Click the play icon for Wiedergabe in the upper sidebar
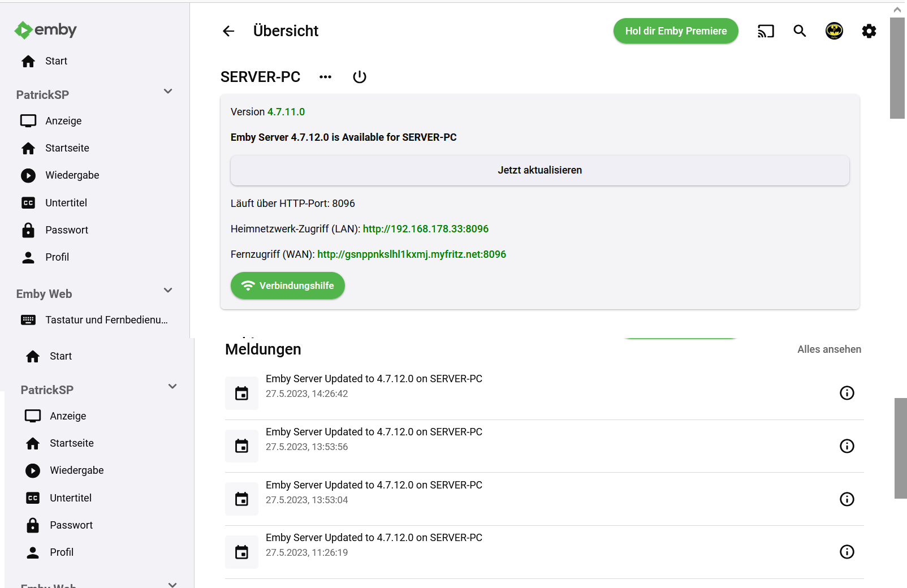 tap(28, 175)
